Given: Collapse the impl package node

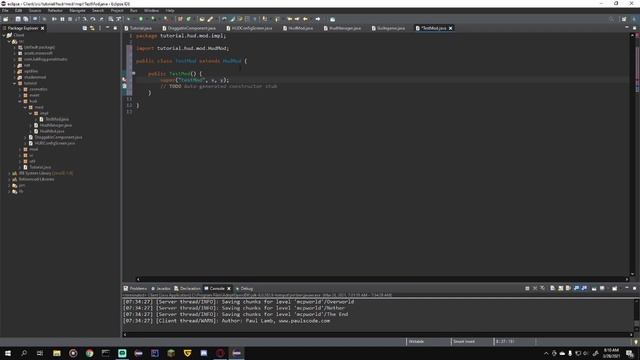Looking at the screenshot, I should 31,113.
